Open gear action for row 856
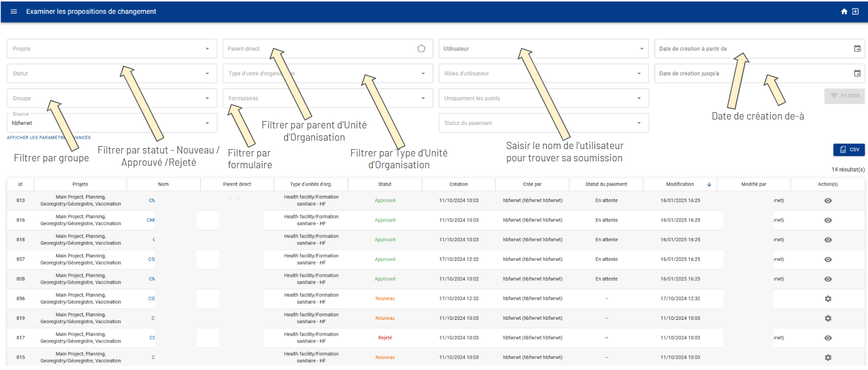868x370 pixels. pyautogui.click(x=828, y=299)
